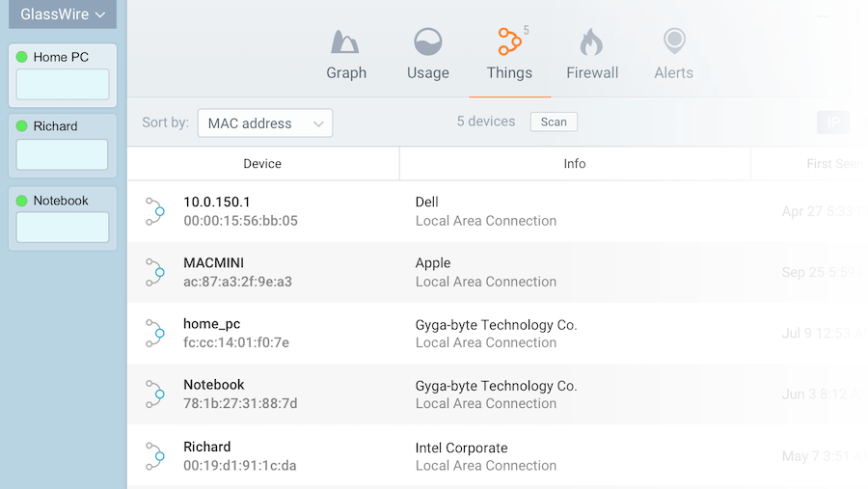Viewport: 868px width, 489px height.
Task: Open the Firewall flame icon
Action: click(x=591, y=42)
